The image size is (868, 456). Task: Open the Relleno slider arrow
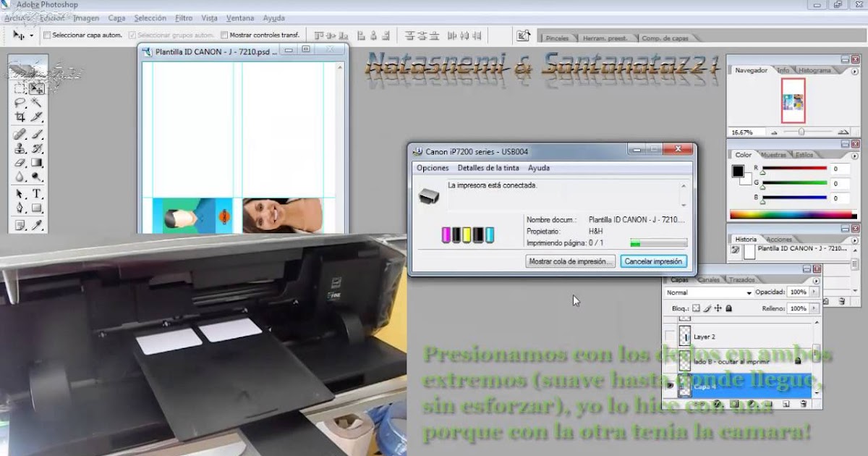pos(814,308)
